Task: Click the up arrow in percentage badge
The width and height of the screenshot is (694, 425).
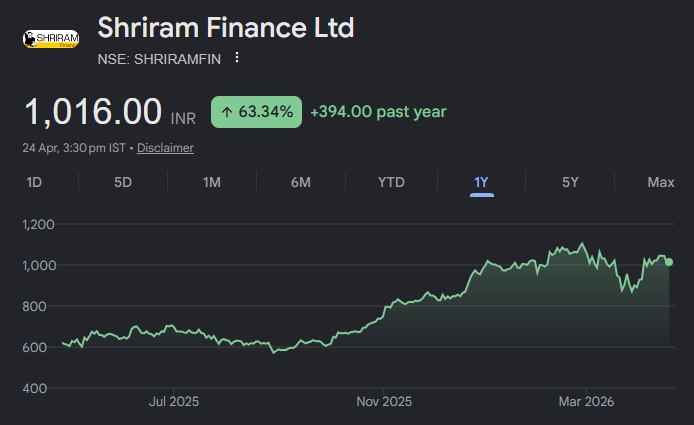Action: [227, 112]
